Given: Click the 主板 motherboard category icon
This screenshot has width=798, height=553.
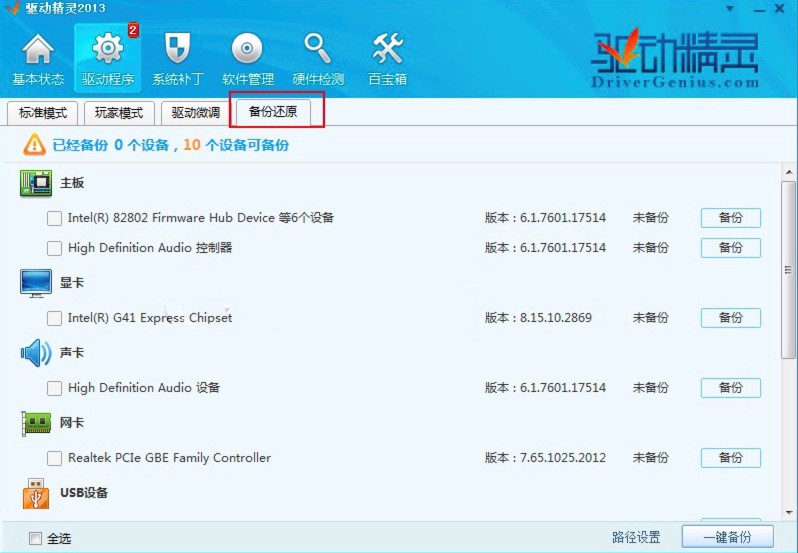Looking at the screenshot, I should pos(36,183).
